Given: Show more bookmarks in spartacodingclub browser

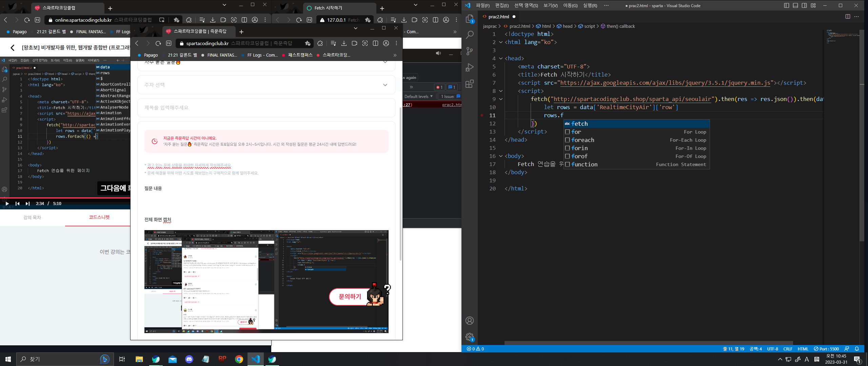Looking at the screenshot, I should (x=395, y=55).
